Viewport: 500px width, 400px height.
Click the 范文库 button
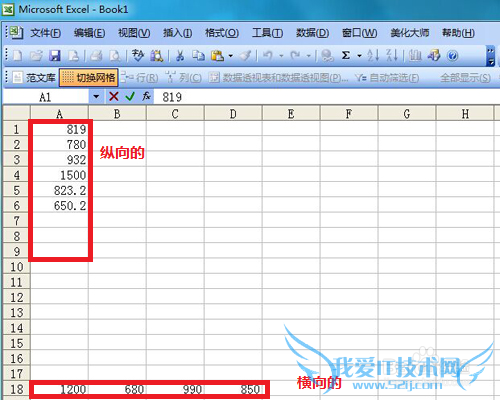click(x=34, y=78)
